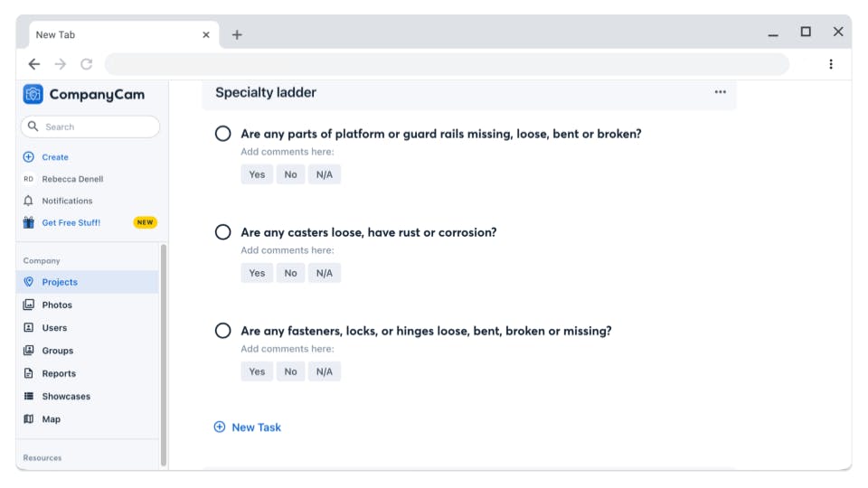Image resolution: width=868 pixels, height=488 pixels.
Task: Mark the guard rails question circle complete
Action: point(223,134)
